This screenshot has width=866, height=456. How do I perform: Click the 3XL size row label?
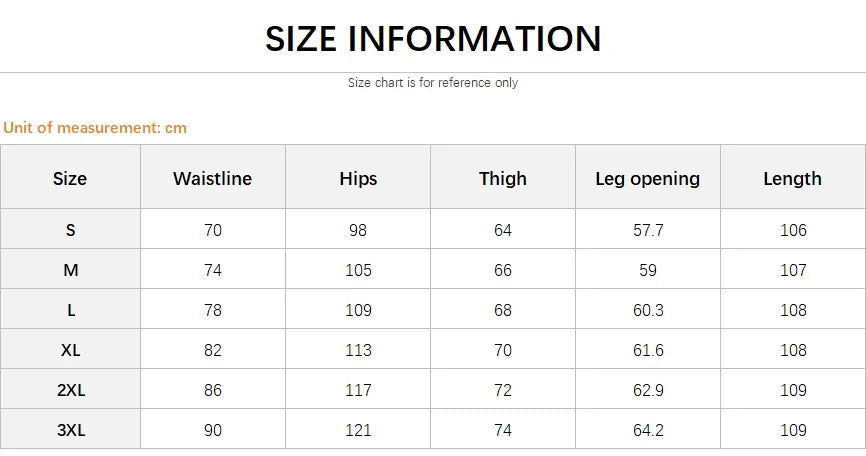70,430
